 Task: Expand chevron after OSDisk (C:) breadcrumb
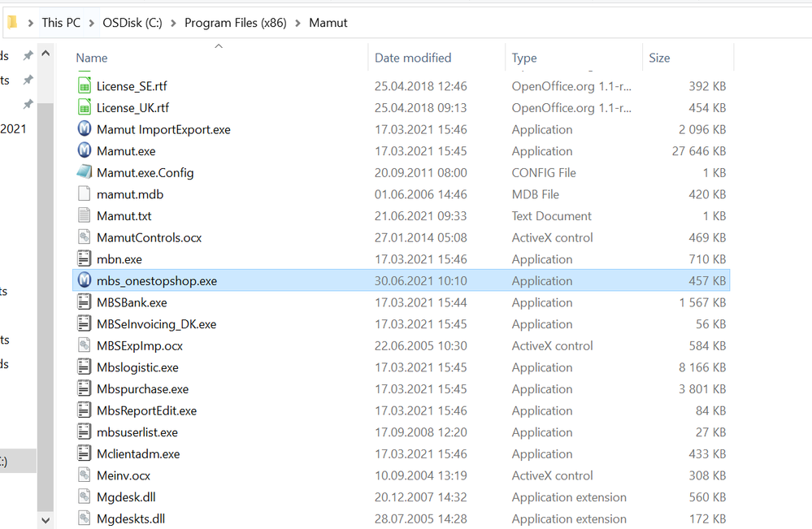coord(173,23)
